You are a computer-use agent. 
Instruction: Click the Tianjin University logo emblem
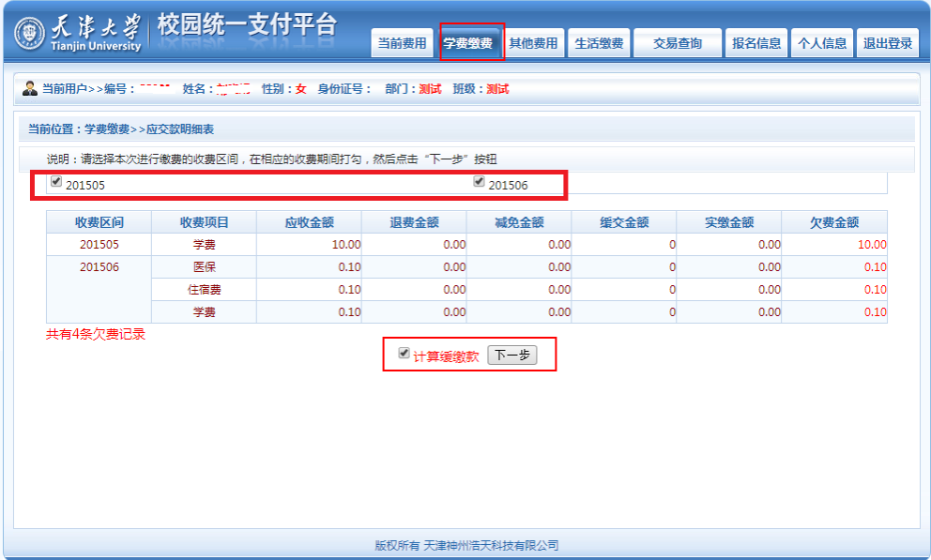pyautogui.click(x=29, y=35)
